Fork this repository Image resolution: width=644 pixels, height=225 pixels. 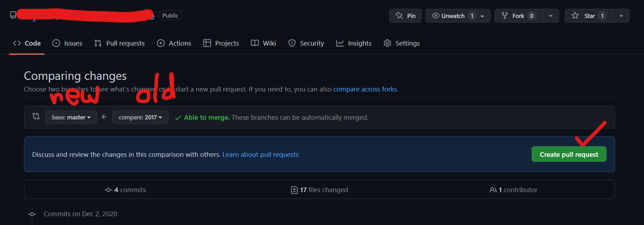coord(519,16)
